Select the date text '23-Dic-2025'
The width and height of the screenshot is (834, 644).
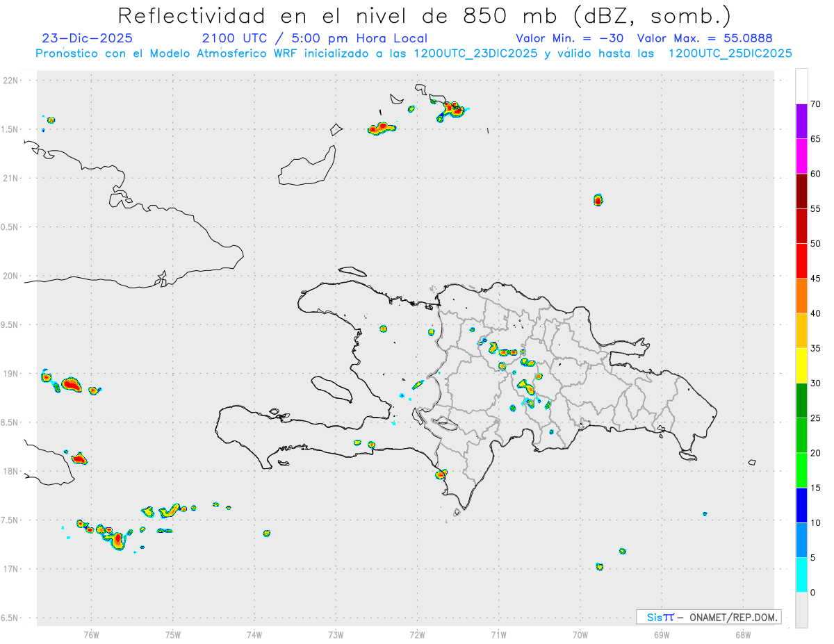click(x=87, y=38)
